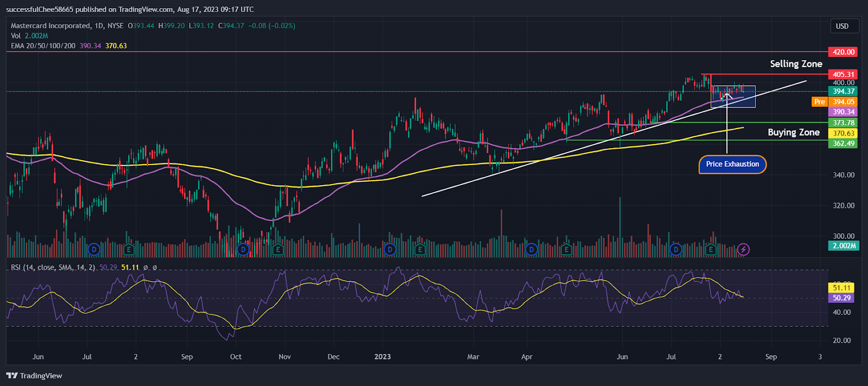This screenshot has height=386, width=868.
Task: Click the closing value C394.37 in header
Action: [x=231, y=26]
